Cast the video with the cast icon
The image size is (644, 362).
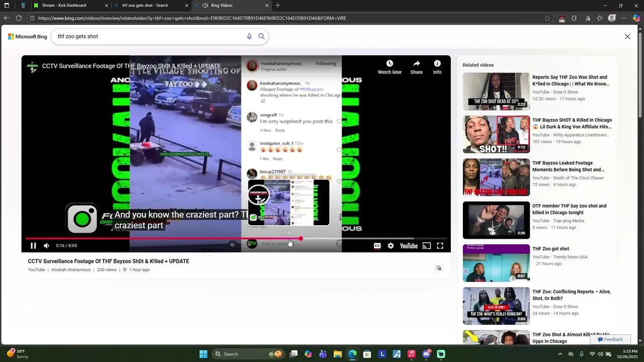click(x=427, y=246)
